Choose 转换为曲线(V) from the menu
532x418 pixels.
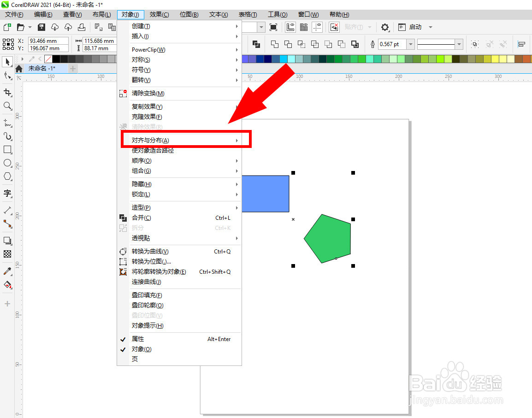pyautogui.click(x=179, y=252)
